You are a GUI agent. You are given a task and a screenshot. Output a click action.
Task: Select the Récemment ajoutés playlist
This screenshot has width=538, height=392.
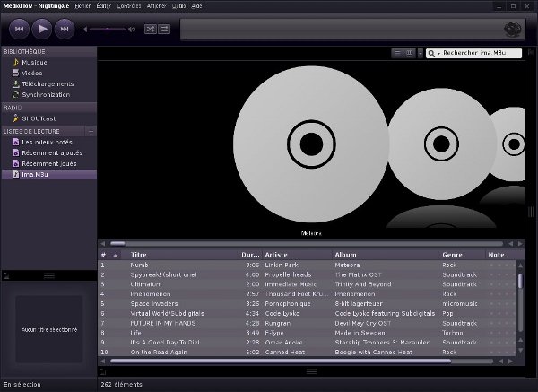coord(53,152)
